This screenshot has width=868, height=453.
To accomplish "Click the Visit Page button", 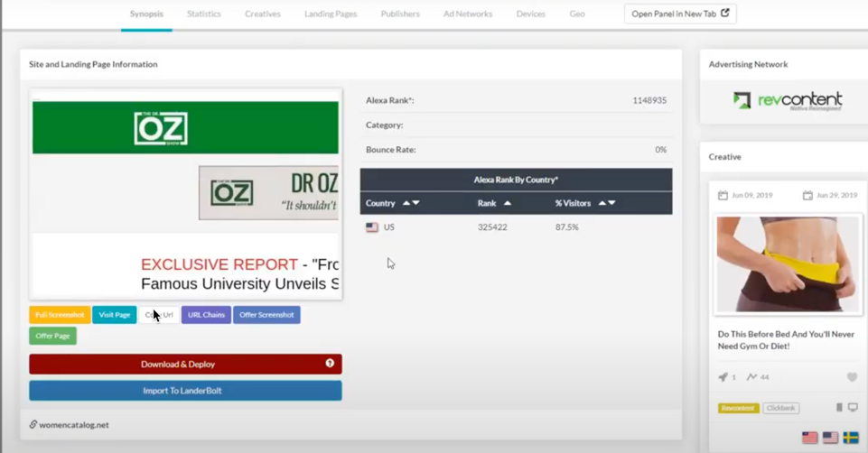I will [114, 315].
